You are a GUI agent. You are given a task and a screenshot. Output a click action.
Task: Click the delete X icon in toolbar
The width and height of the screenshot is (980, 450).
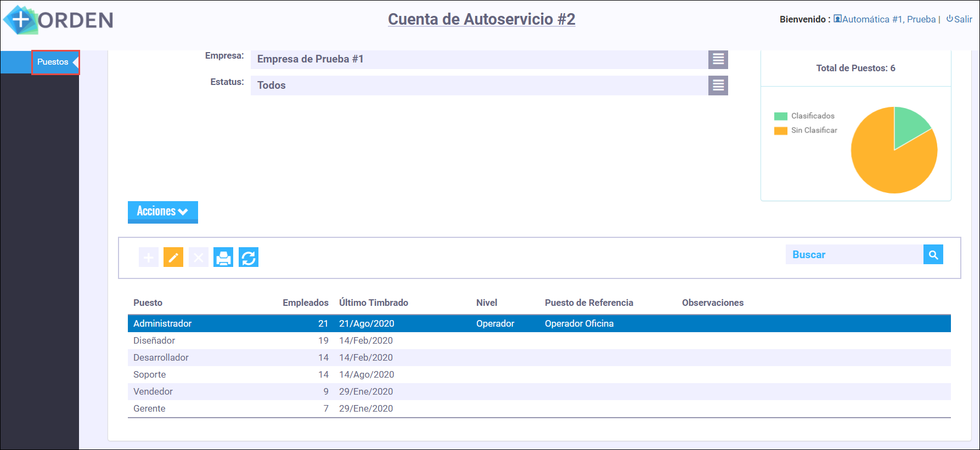[x=199, y=257]
